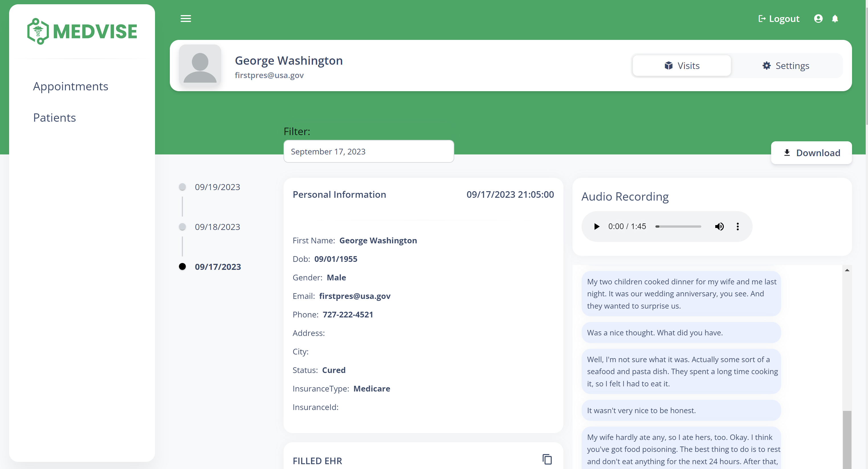
Task: Select the 09/17/2023 visit marker
Action: click(x=182, y=266)
